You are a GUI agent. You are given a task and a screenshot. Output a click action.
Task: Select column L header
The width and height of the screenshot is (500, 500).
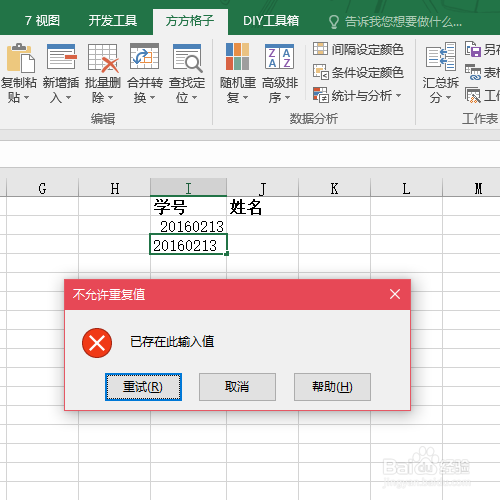[407, 188]
